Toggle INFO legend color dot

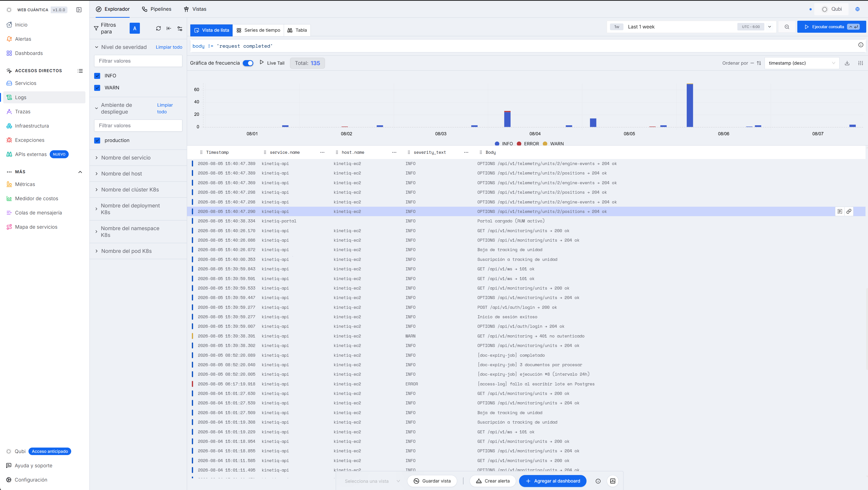pos(497,144)
